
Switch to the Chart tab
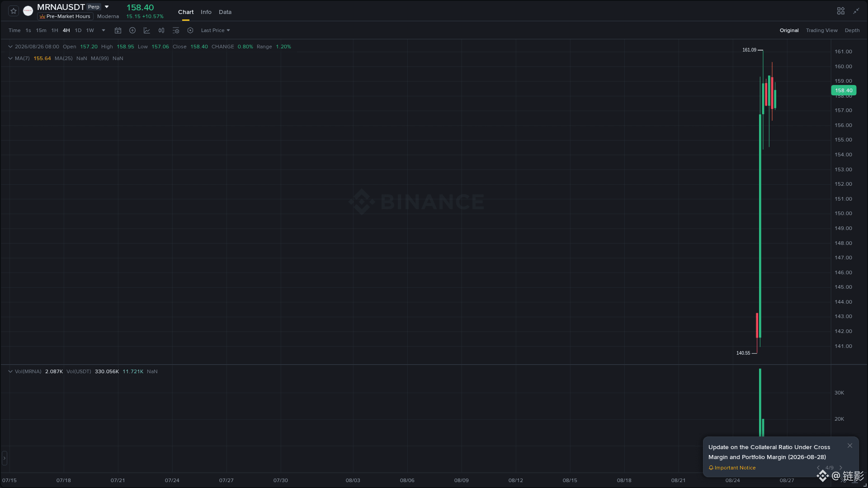[186, 12]
